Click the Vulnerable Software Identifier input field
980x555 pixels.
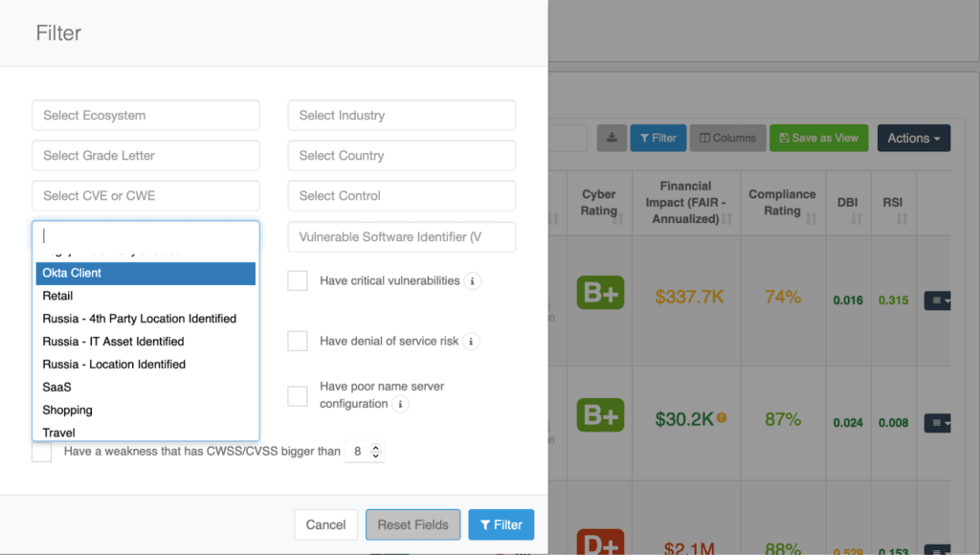point(401,237)
